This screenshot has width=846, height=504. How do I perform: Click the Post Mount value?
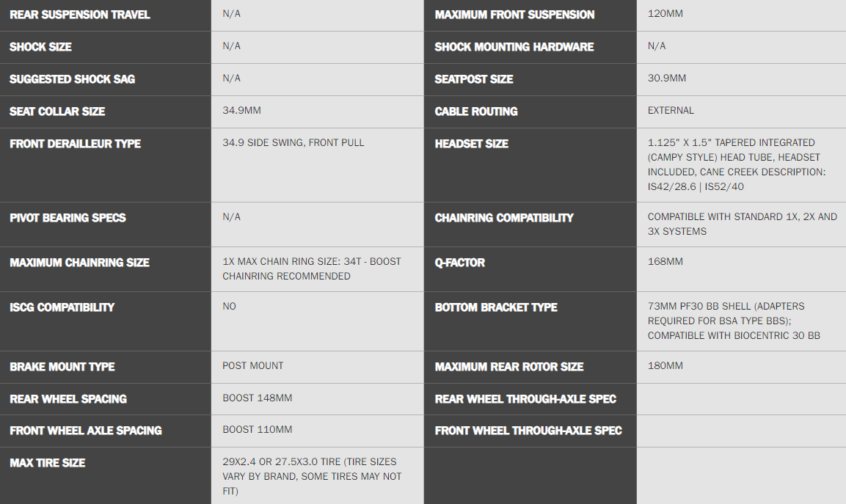pos(253,366)
